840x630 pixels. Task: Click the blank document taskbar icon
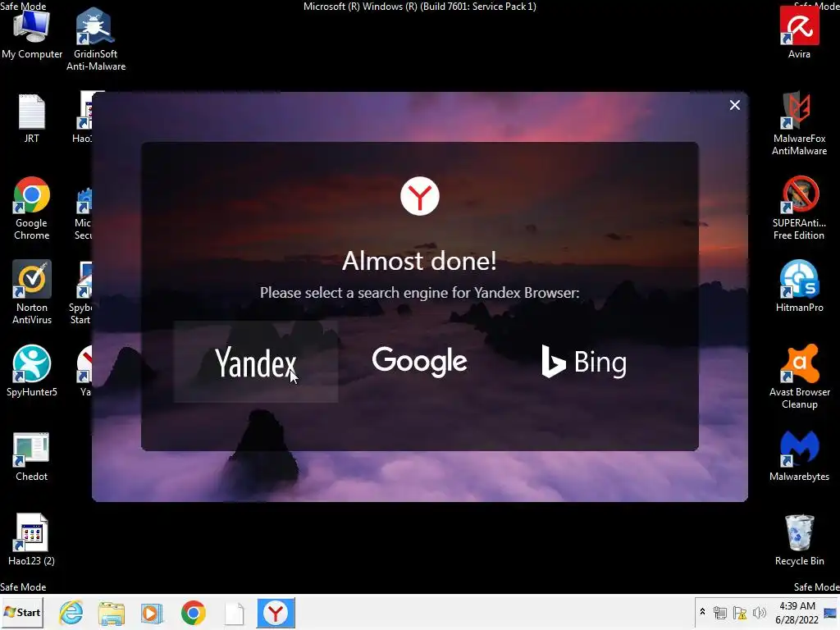click(234, 614)
